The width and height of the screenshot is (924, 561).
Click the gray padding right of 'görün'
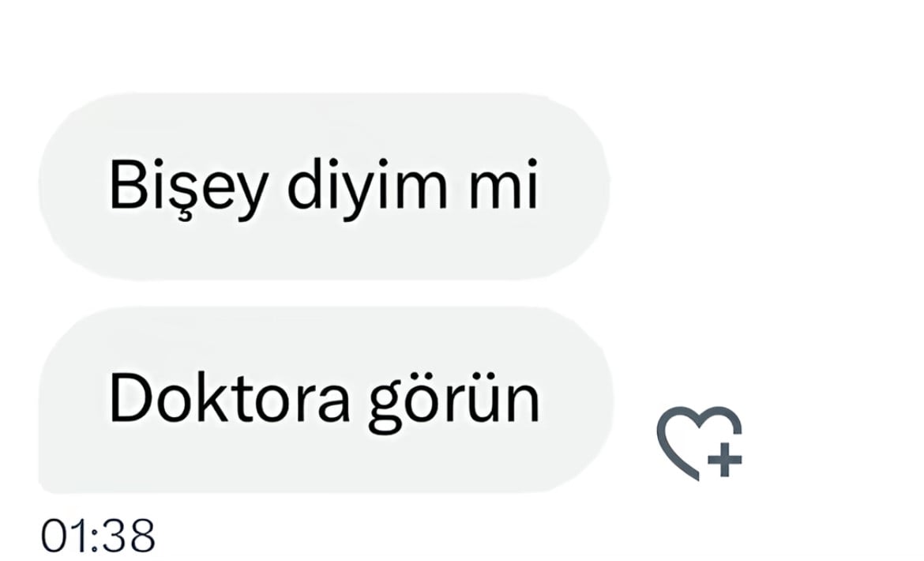pyautogui.click(x=577, y=400)
